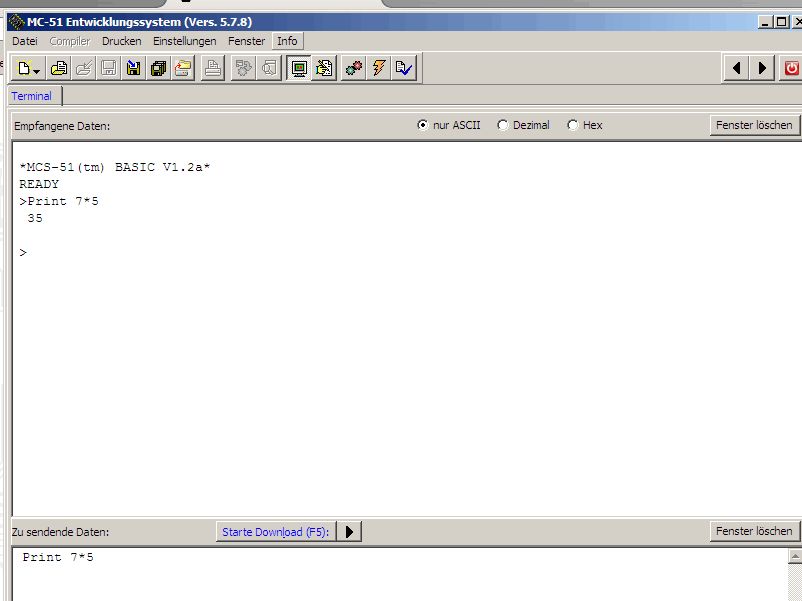Open the dropdown arrow beside new file icon

coord(37,71)
